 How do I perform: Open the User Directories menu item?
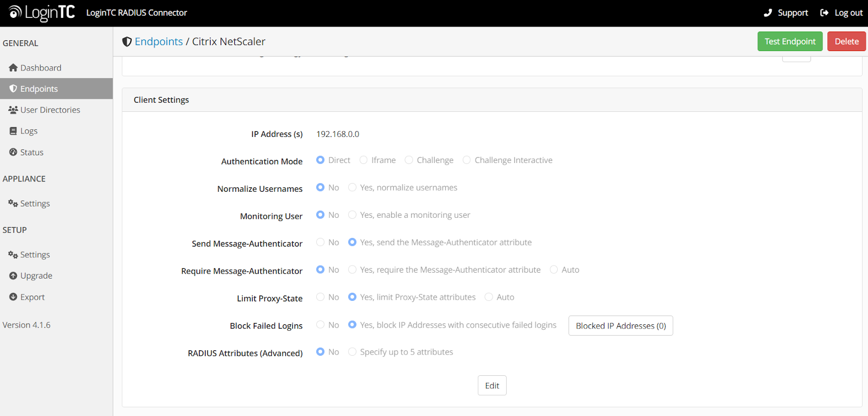pyautogui.click(x=56, y=110)
